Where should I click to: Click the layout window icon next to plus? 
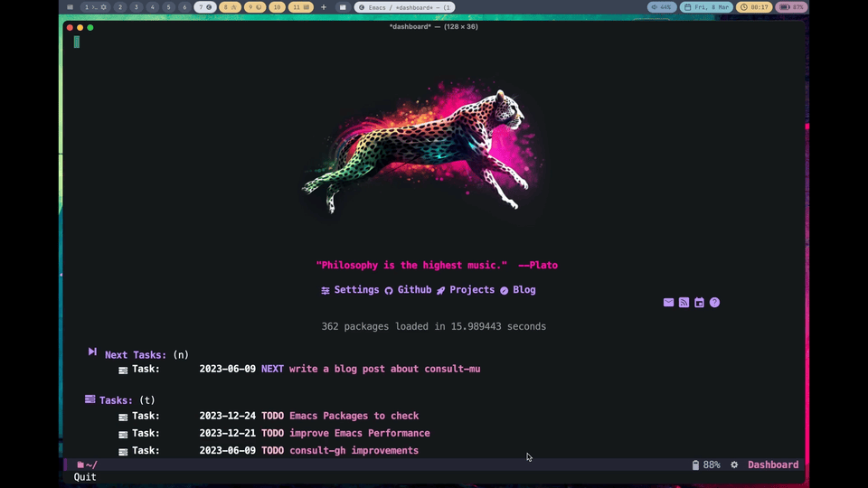pyautogui.click(x=343, y=7)
